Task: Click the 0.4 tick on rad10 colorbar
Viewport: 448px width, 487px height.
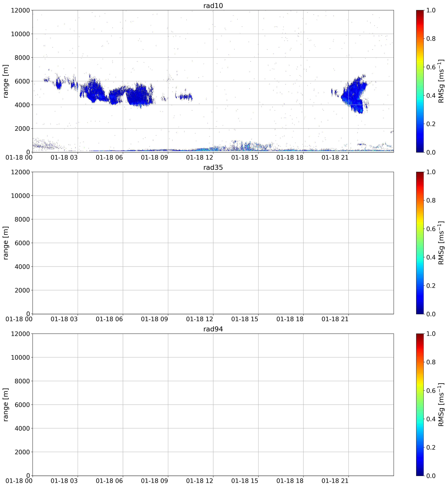Action: pyautogui.click(x=431, y=95)
